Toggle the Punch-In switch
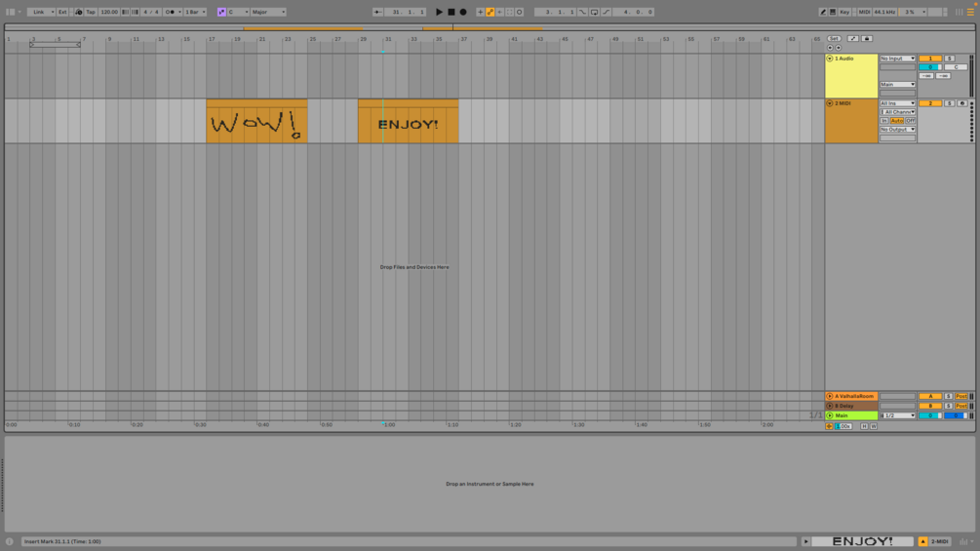 point(582,12)
